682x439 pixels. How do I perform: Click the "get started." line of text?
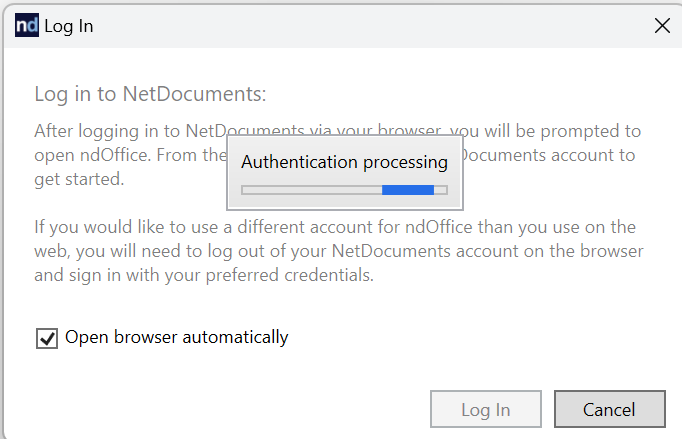(x=79, y=179)
